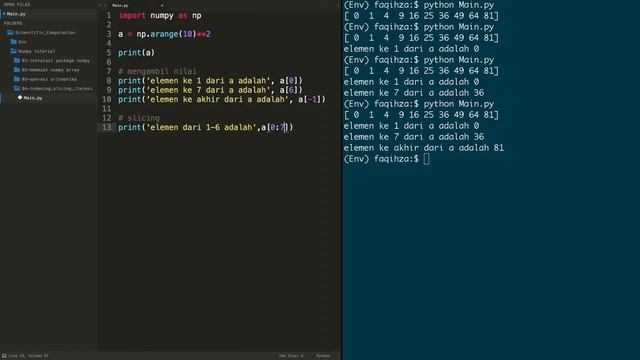640x360 pixels.
Task: Click the tab navigation forward arrow
Action: 105,5
